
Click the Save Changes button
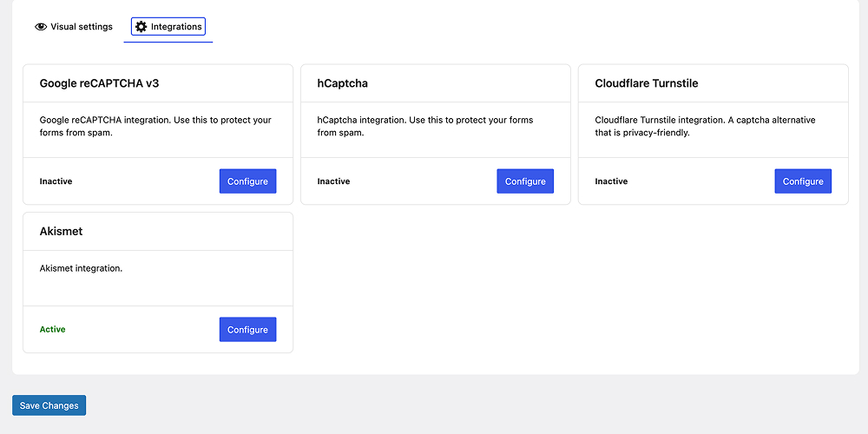click(49, 405)
